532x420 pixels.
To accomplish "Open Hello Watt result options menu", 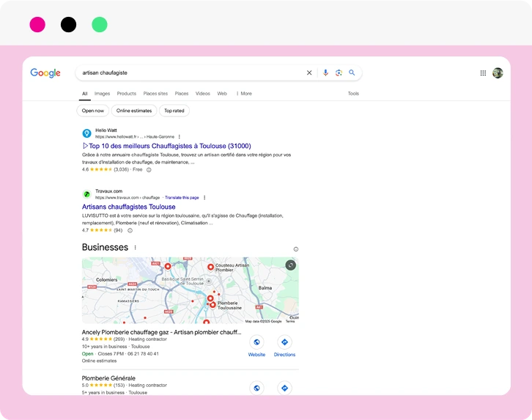I will click(179, 137).
